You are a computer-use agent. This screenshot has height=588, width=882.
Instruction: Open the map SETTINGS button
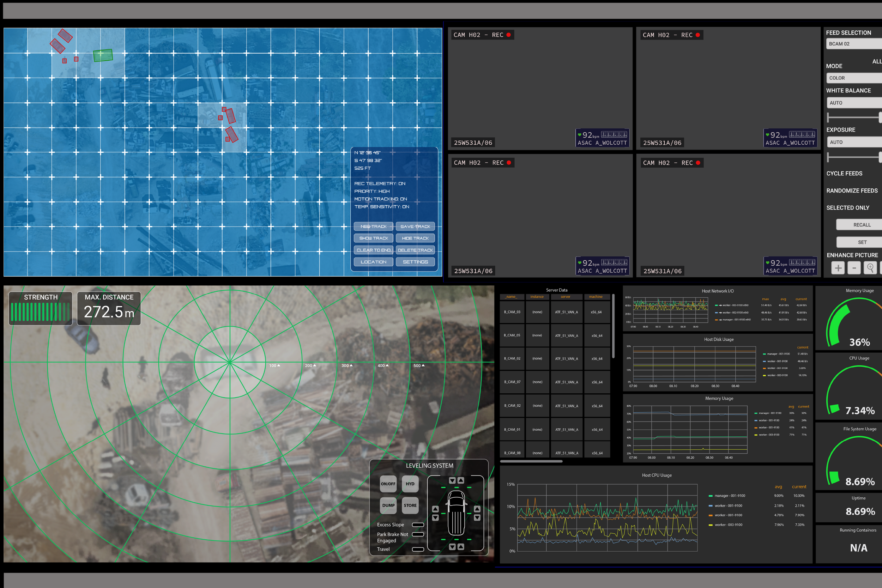pyautogui.click(x=415, y=262)
